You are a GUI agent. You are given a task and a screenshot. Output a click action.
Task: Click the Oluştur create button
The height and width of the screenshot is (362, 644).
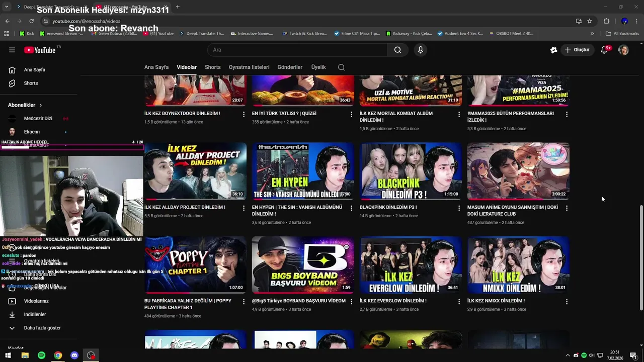coord(577,50)
